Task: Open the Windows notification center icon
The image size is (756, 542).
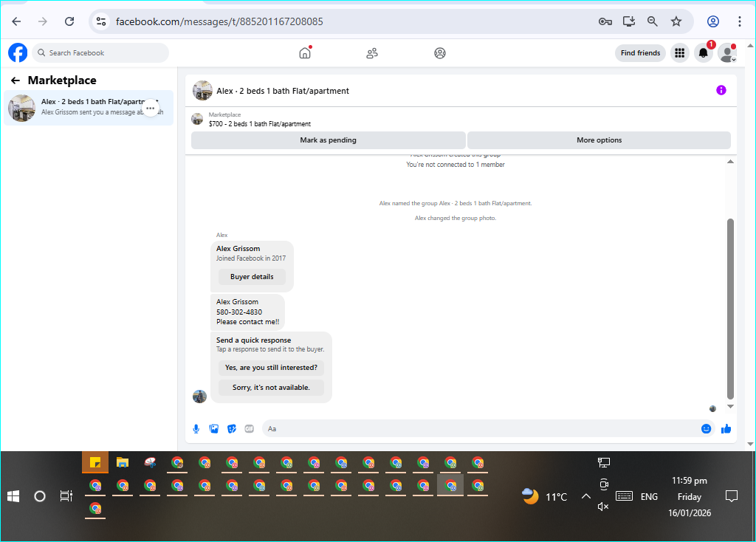Action: coord(732,496)
